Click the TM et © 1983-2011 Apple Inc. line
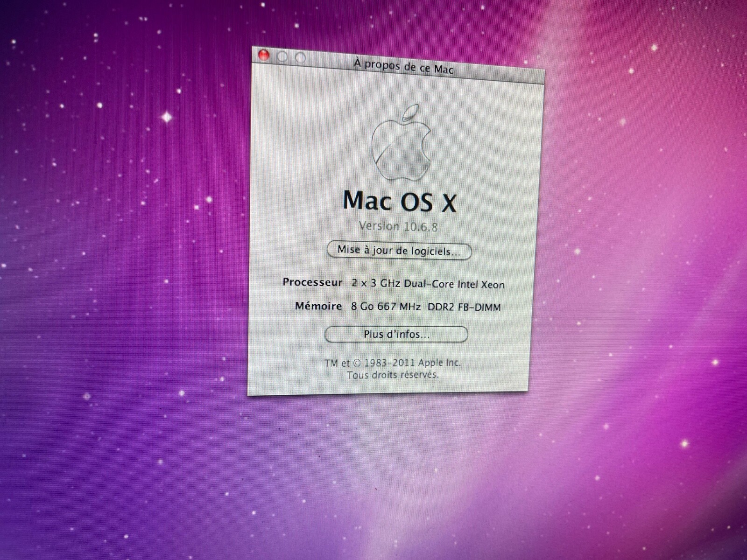 [x=393, y=363]
